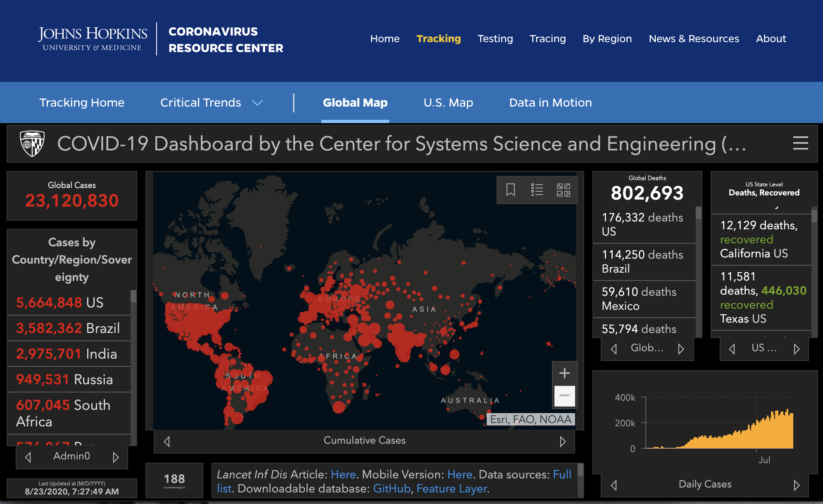
Task: Click next arrow in US State Level panel
Action: click(x=797, y=349)
